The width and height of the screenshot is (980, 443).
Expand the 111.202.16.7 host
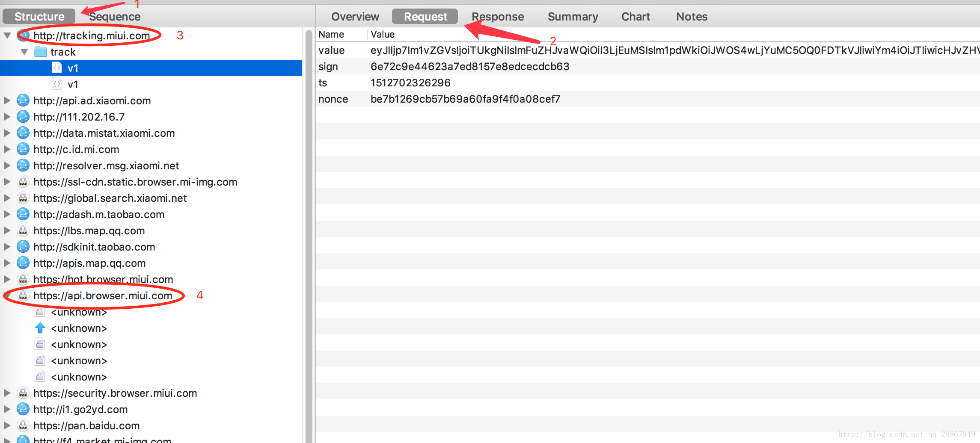pos(7,117)
